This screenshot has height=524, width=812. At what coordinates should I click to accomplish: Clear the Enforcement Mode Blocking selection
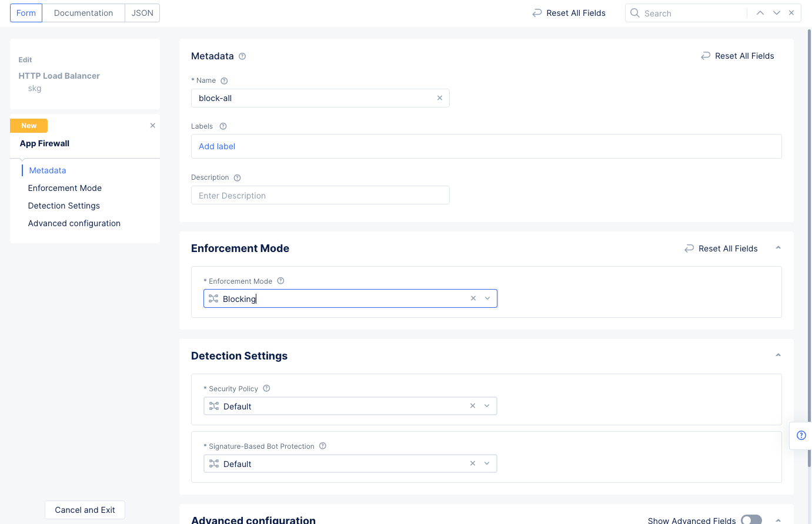tap(473, 298)
